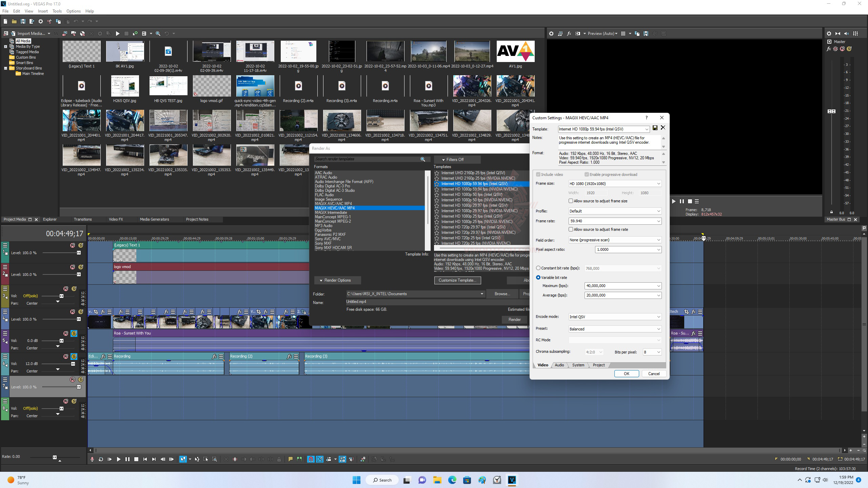Open the preview overlays grid icon
This screenshot has width=868, height=488.
tap(623, 34)
